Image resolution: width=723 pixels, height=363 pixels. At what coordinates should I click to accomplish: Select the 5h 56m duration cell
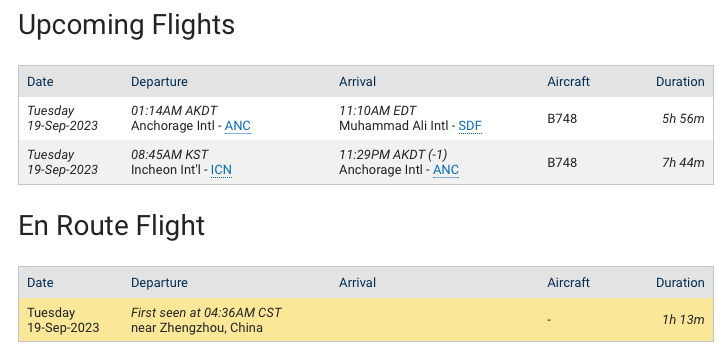(x=683, y=119)
